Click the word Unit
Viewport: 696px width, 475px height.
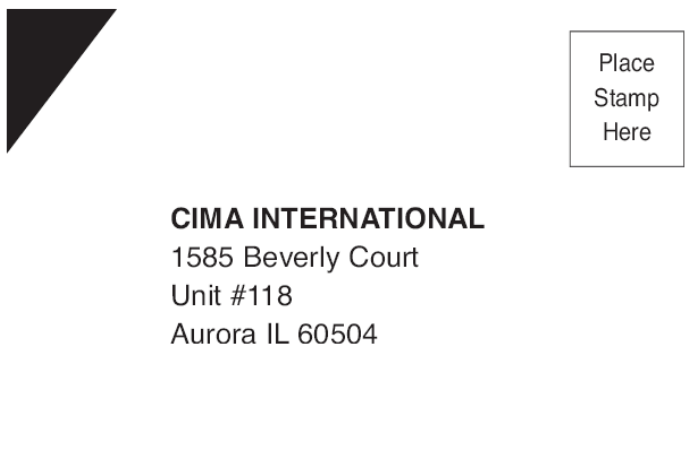[x=197, y=296]
